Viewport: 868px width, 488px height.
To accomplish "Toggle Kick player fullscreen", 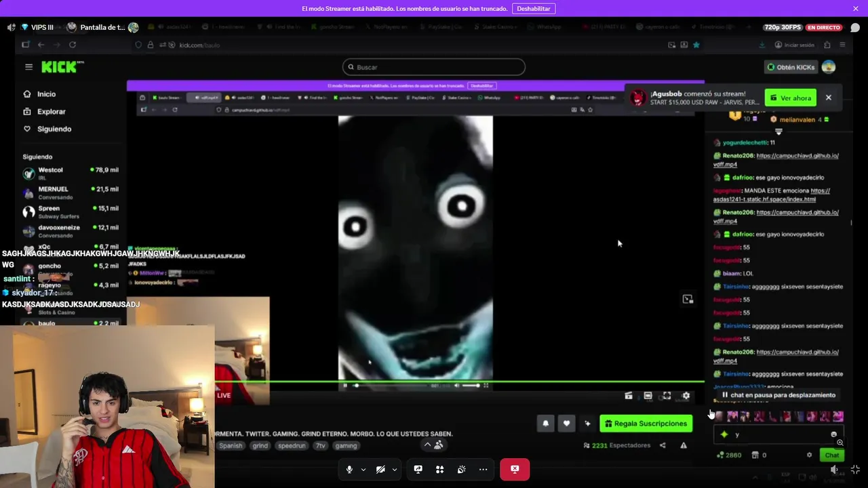I will coord(667,396).
